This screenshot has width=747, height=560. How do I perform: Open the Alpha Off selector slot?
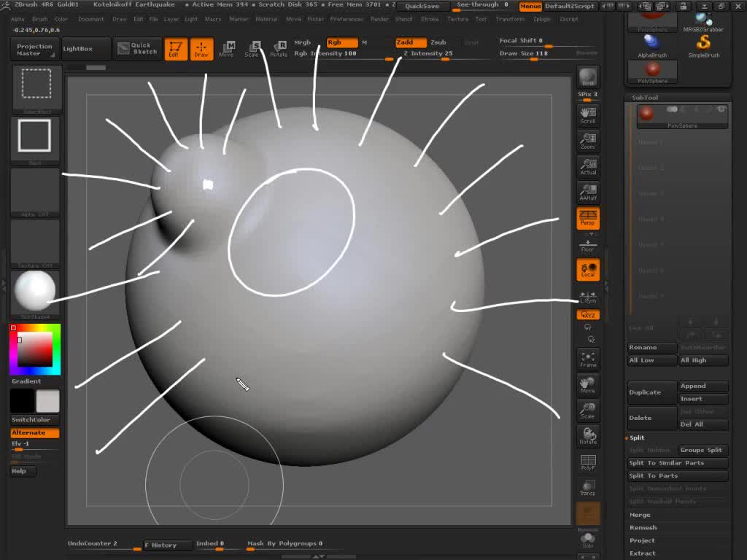pos(35,192)
